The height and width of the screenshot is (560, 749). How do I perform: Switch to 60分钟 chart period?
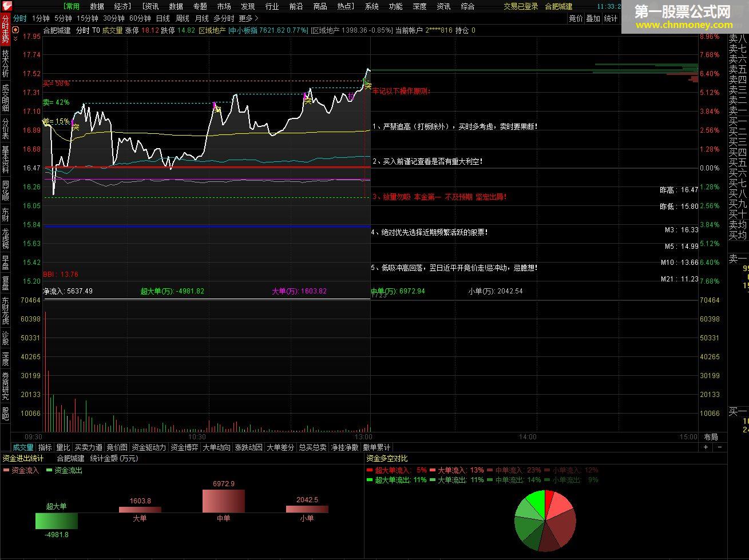click(x=140, y=18)
